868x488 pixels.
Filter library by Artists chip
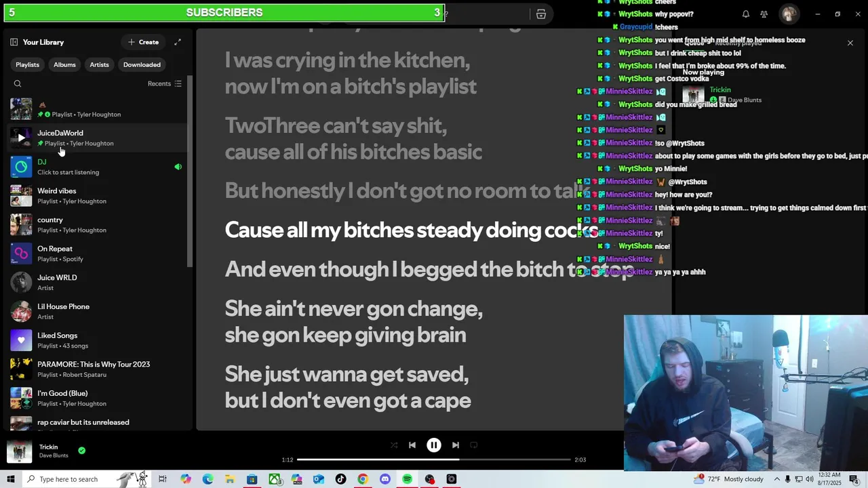99,65
